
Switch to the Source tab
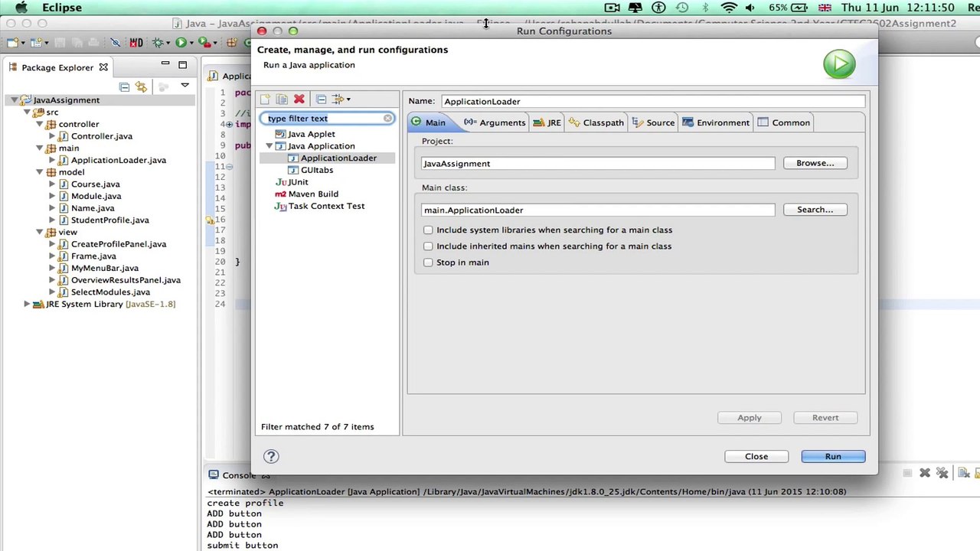(x=653, y=122)
